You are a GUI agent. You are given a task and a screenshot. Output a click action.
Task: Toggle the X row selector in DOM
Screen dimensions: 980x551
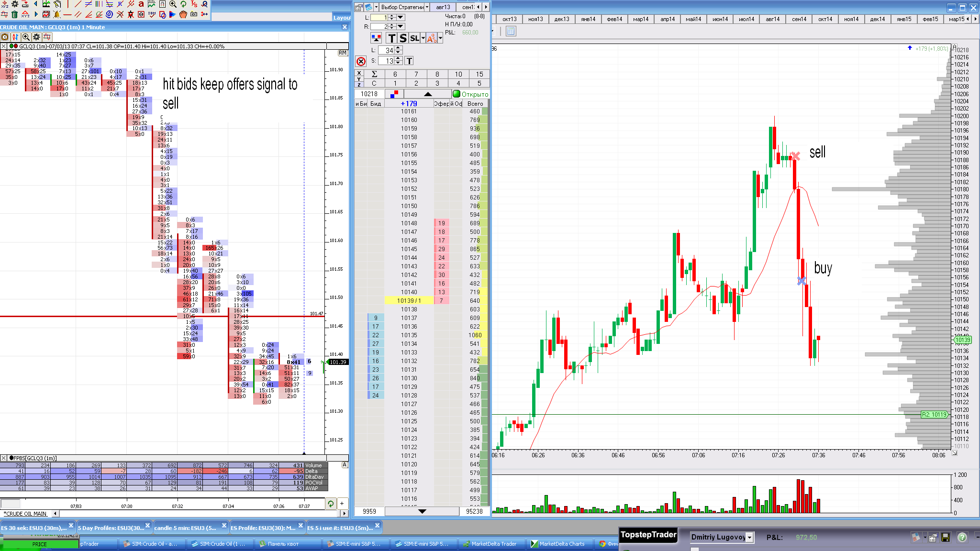tap(359, 73)
